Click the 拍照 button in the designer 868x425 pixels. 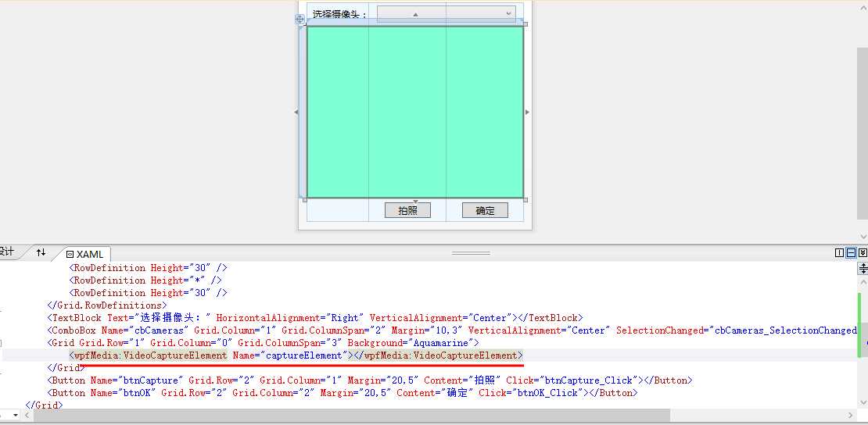pyautogui.click(x=407, y=210)
